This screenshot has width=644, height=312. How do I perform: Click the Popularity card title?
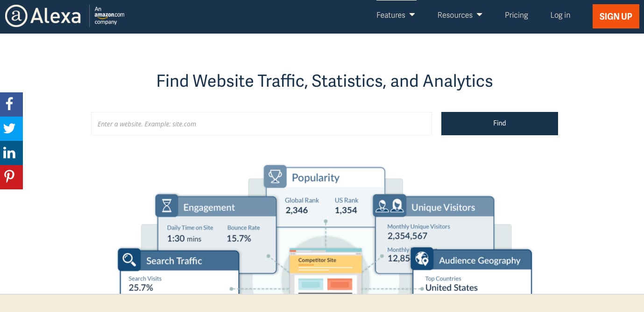316,178
